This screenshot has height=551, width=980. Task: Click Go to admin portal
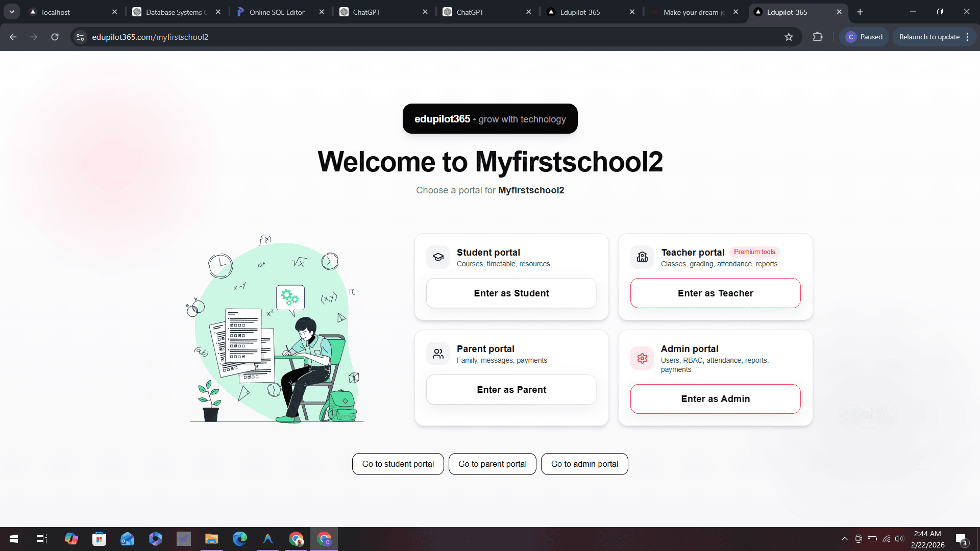coord(584,464)
